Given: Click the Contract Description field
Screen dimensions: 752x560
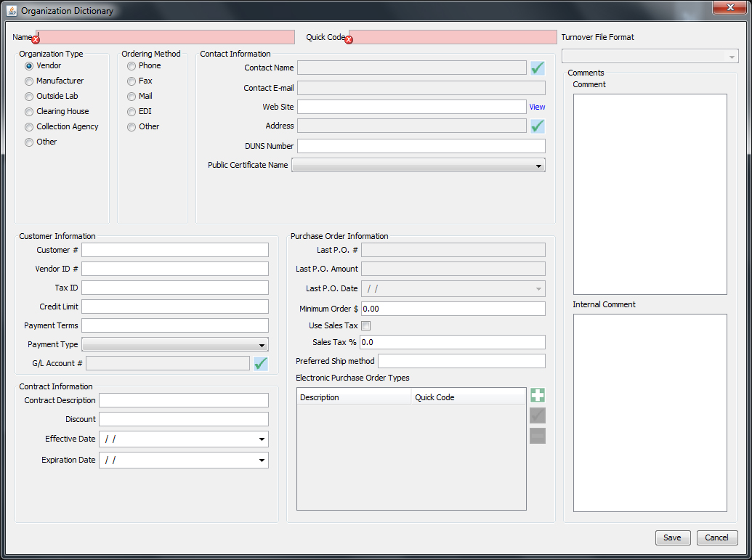Looking at the screenshot, I should tap(184, 400).
